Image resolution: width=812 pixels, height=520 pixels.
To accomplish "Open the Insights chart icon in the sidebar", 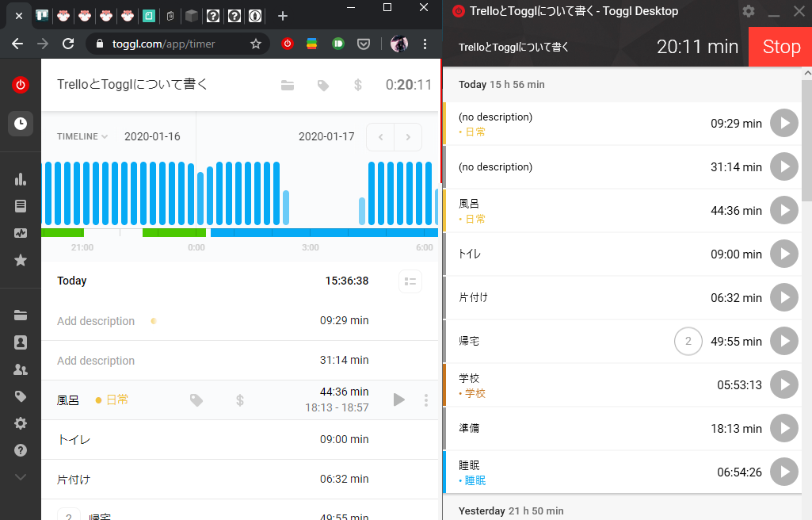I will click(20, 233).
